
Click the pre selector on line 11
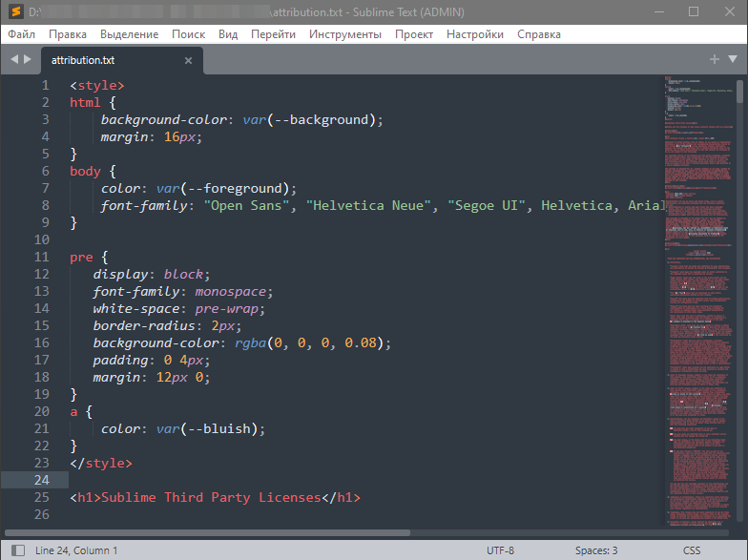pyautogui.click(x=81, y=258)
